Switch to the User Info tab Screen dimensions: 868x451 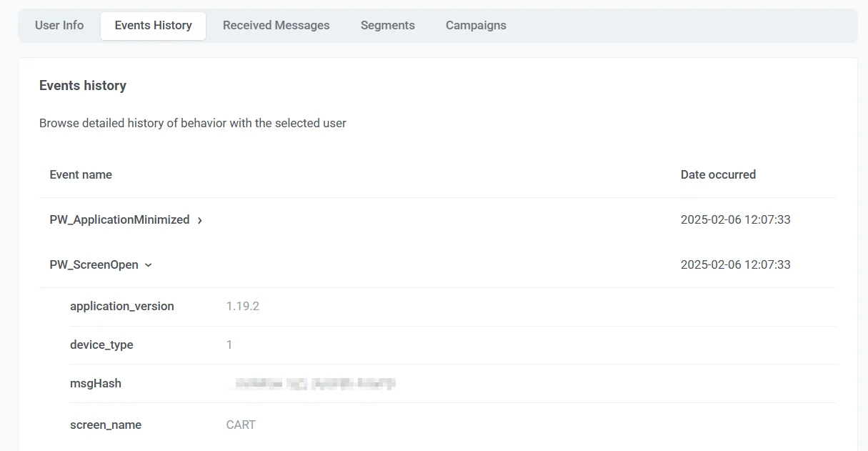[59, 25]
